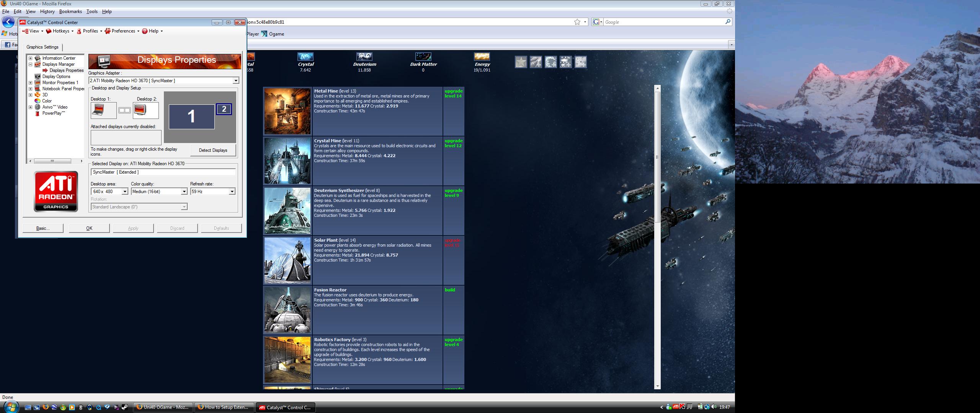Click build link for Fusion Reactor
The height and width of the screenshot is (413, 980).
click(x=450, y=290)
